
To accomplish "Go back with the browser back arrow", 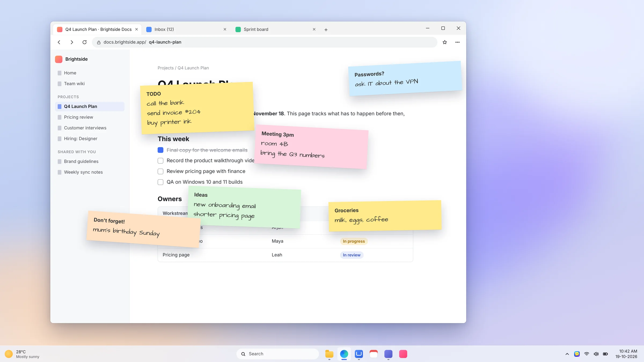I will [x=59, y=42].
